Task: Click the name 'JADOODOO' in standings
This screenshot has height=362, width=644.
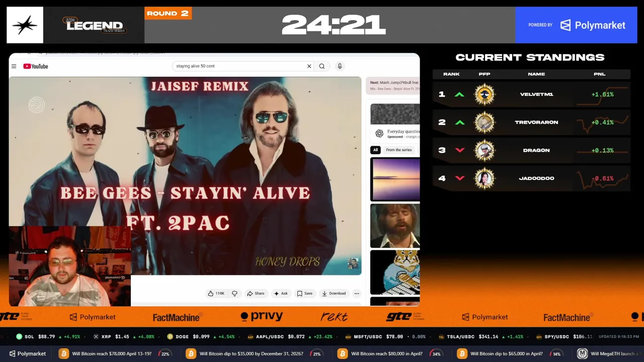Action: (536, 178)
